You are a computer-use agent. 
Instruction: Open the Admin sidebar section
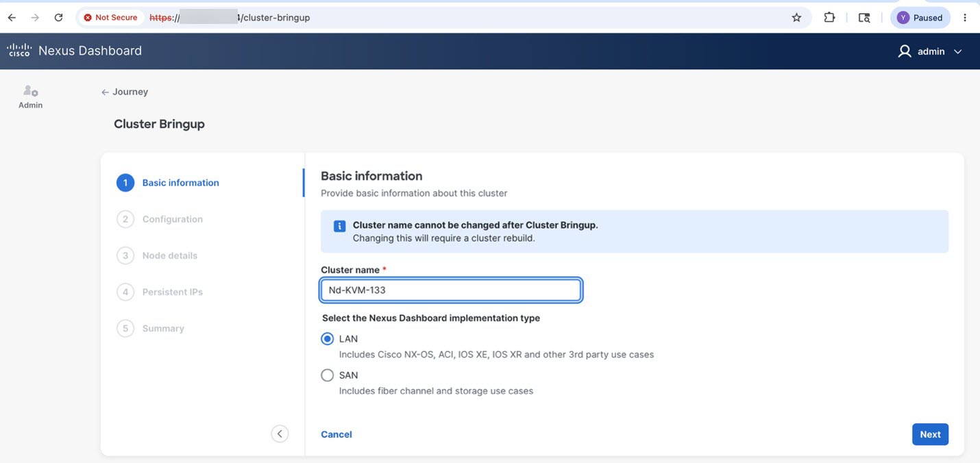tap(30, 97)
